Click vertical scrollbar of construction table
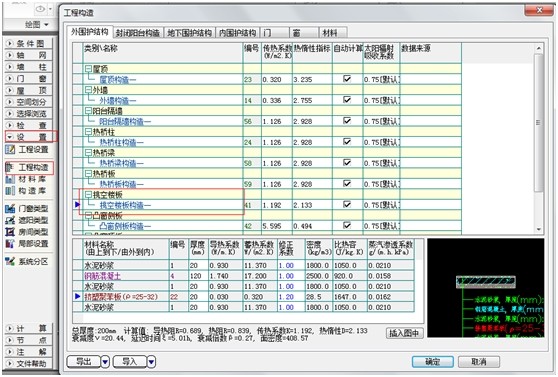This screenshot has height=377, width=558. coord(538,123)
